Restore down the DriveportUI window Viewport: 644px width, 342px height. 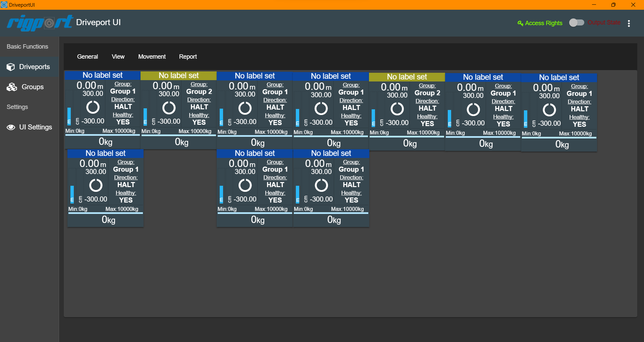pyautogui.click(x=613, y=5)
